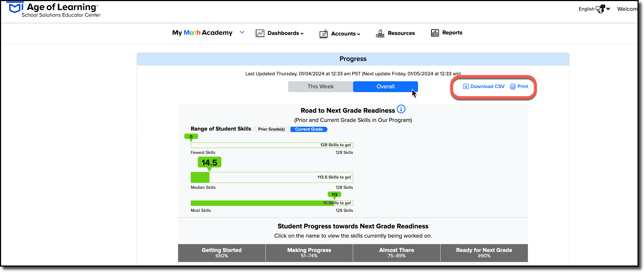Click the Reports bar chart icon
Viewport: 644px width, 272px height.
[435, 33]
